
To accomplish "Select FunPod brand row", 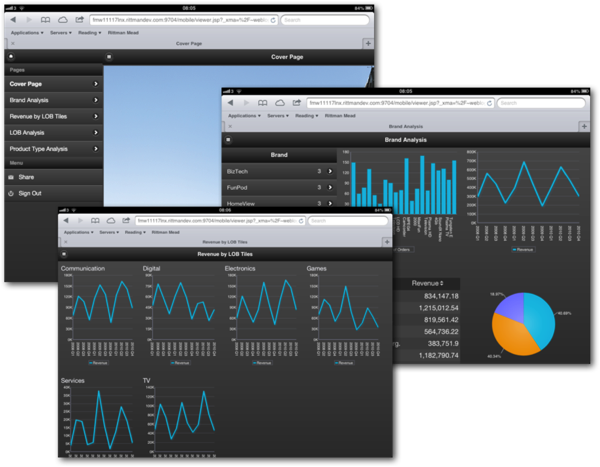I will (x=279, y=188).
